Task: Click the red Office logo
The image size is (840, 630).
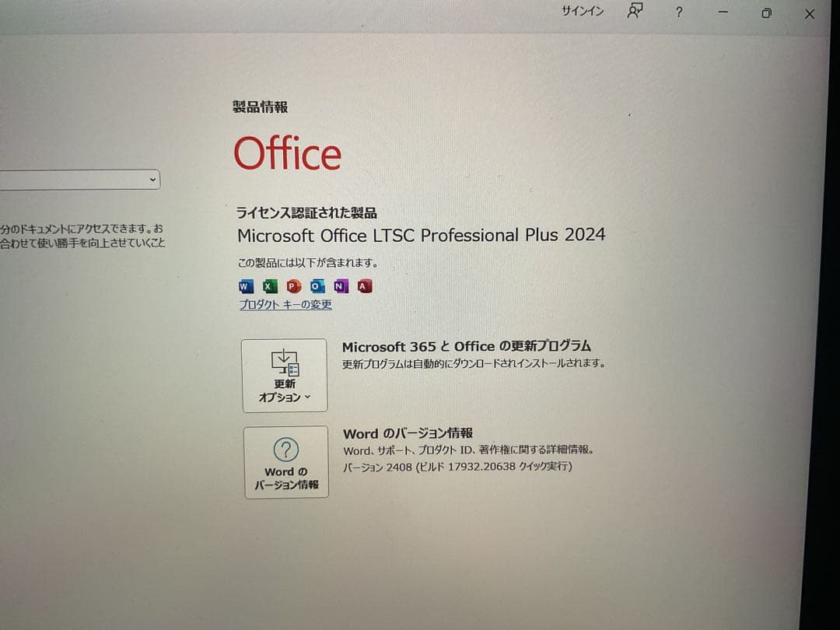Action: [286, 153]
